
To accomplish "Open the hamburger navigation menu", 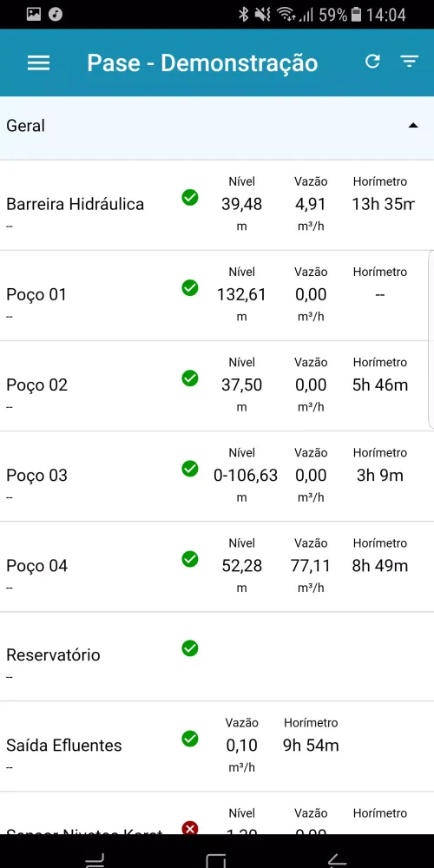I will click(39, 62).
